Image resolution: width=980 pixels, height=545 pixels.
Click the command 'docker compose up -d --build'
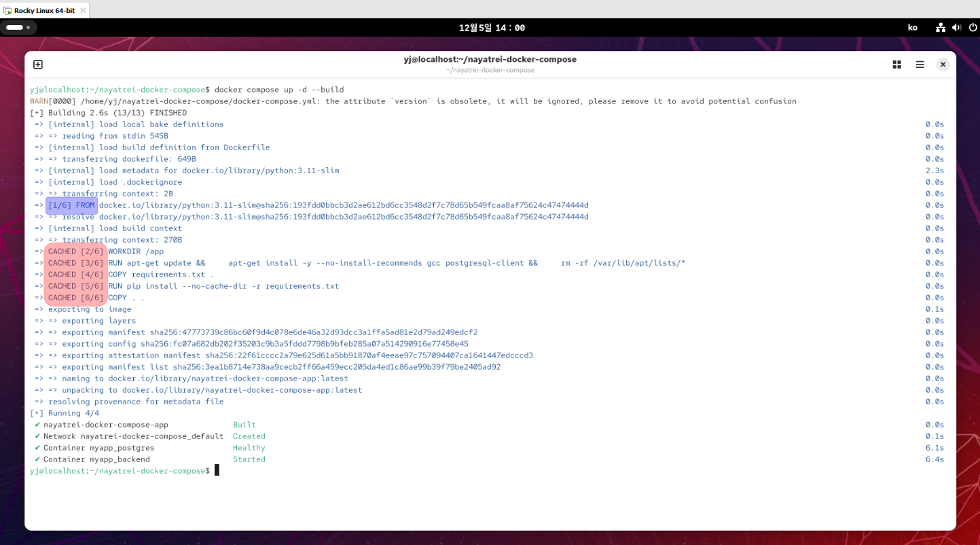coord(278,90)
